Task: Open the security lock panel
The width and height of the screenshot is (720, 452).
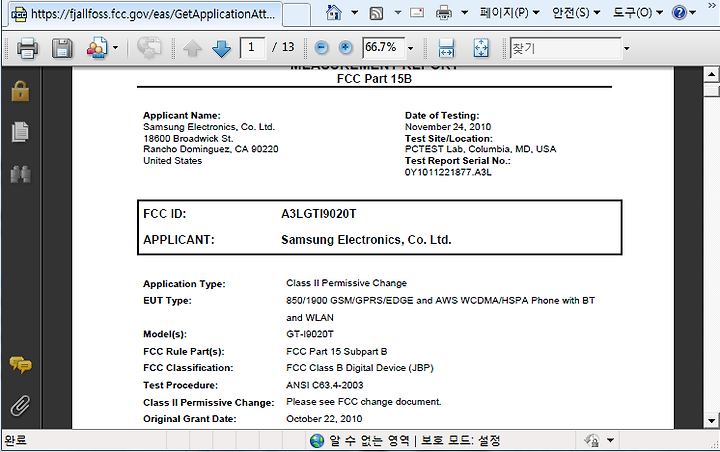Action: [x=20, y=91]
